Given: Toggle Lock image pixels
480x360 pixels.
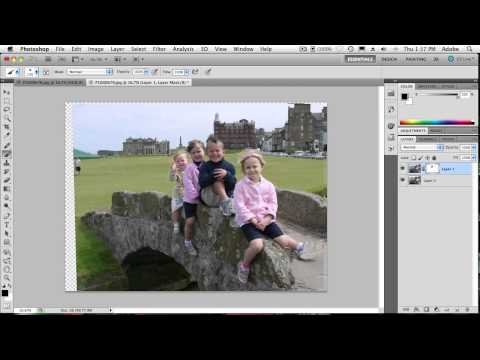Looking at the screenshot, I should point(421,158).
